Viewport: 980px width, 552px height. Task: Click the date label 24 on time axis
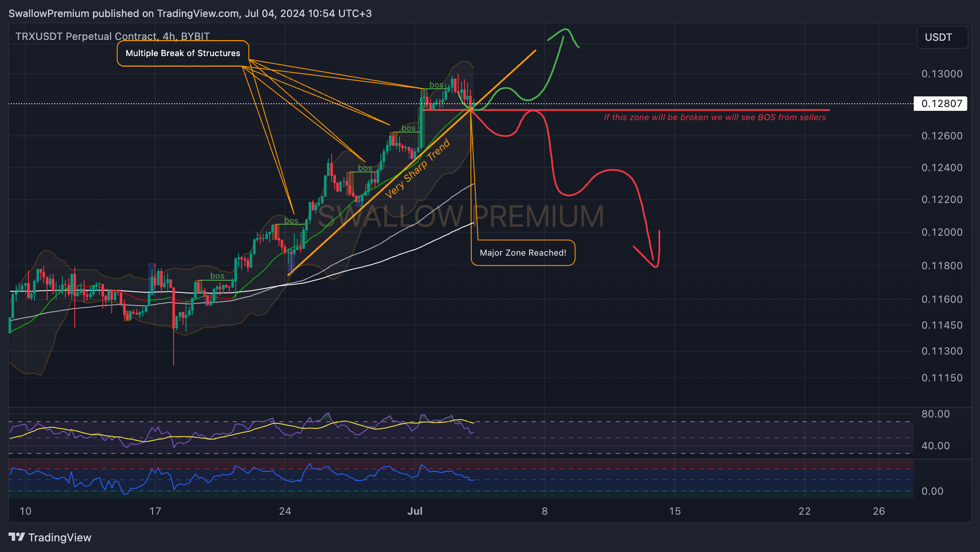point(285,511)
